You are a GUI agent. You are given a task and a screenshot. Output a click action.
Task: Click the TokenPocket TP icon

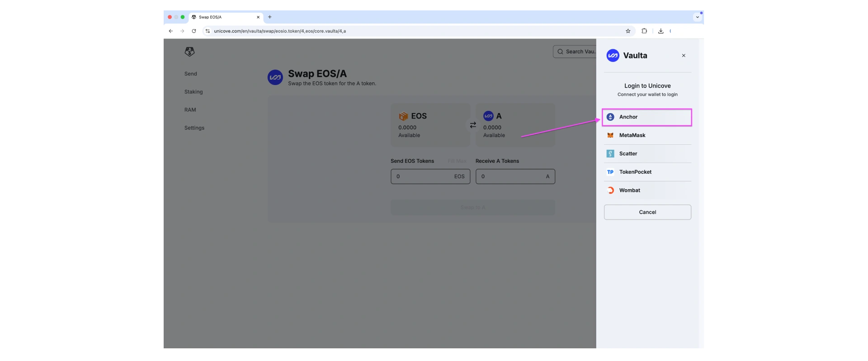(x=610, y=172)
